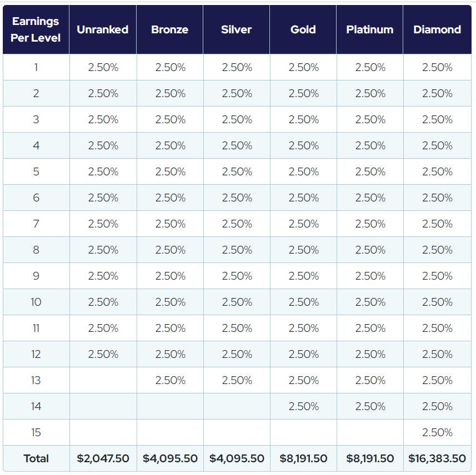Screen dimensions: 476x475
Task: Click the level 15 row label
Action: coord(36,432)
